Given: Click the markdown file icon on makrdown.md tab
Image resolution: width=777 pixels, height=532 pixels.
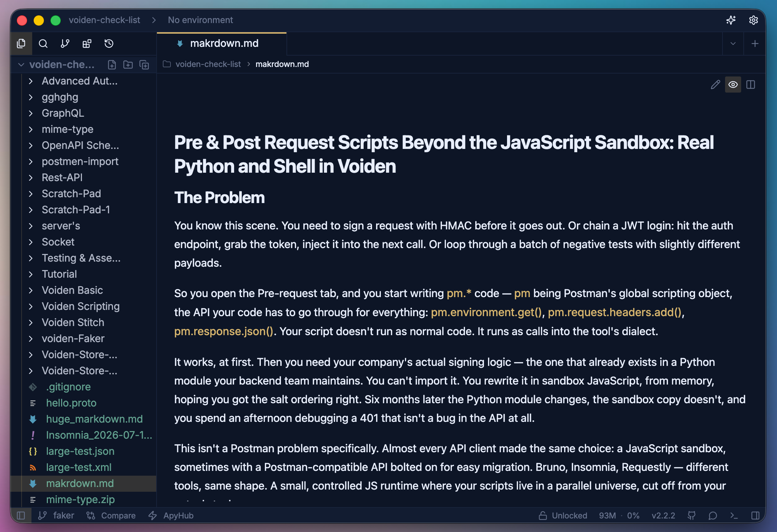Looking at the screenshot, I should [x=180, y=44].
